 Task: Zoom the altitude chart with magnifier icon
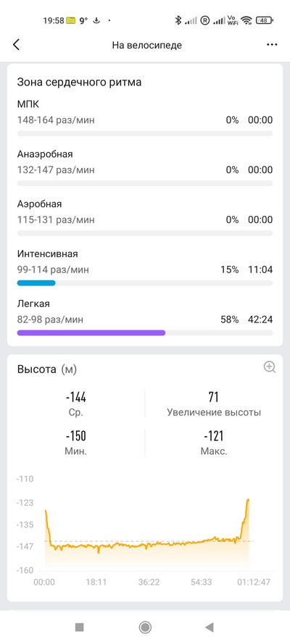click(270, 367)
